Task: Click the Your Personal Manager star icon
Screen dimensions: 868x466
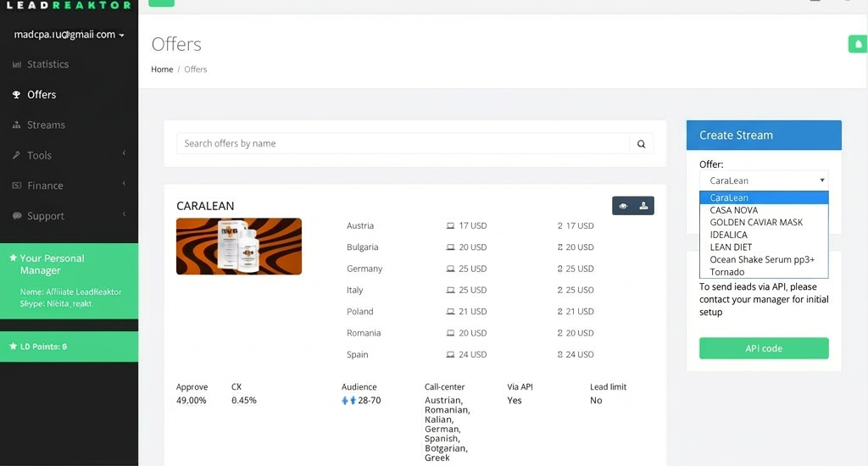Action: [14, 258]
